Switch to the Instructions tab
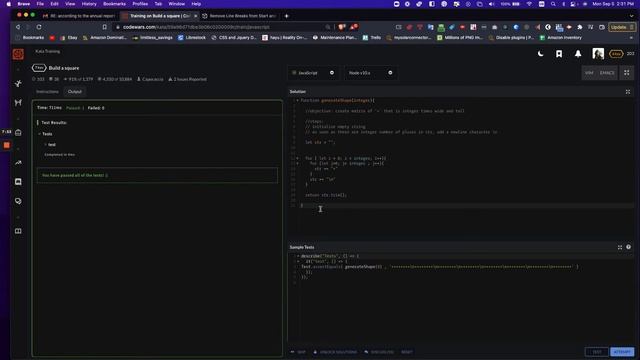The height and width of the screenshot is (360, 640). pyautogui.click(x=47, y=91)
